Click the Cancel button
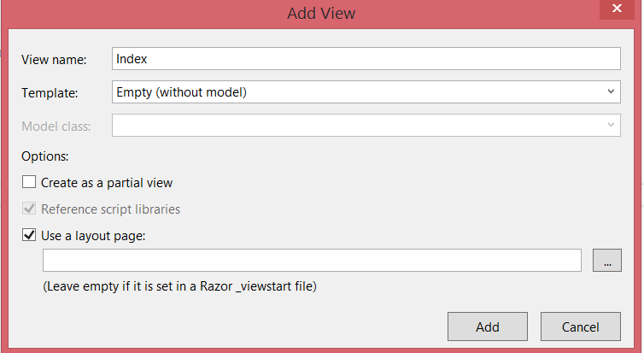Viewport: 644px width, 353px height. click(x=580, y=327)
